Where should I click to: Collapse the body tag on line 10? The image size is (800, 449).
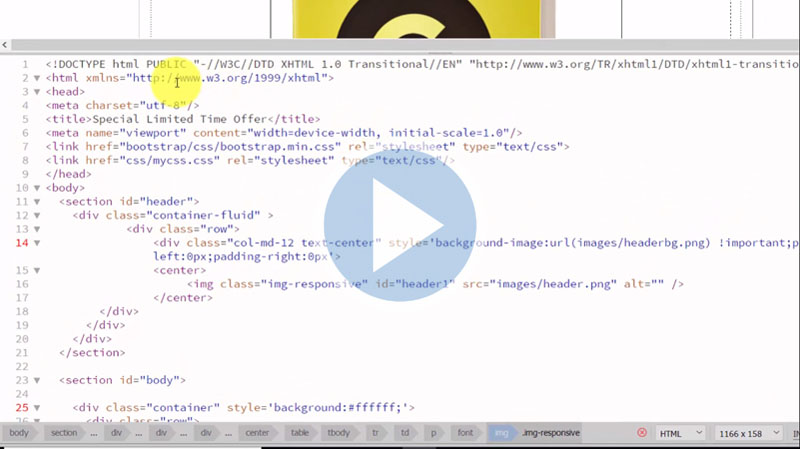coord(37,188)
